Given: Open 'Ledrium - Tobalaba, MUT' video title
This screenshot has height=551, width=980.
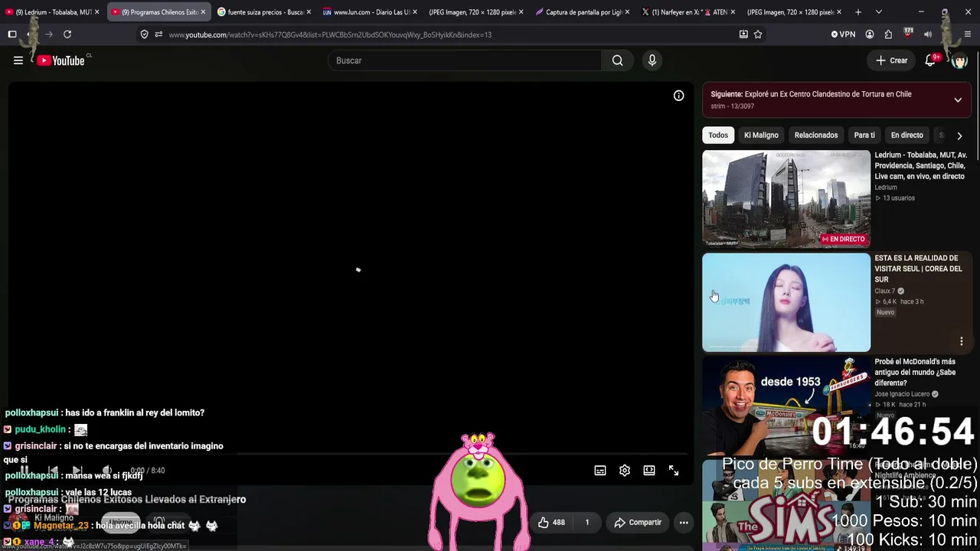Looking at the screenshot, I should (921, 165).
